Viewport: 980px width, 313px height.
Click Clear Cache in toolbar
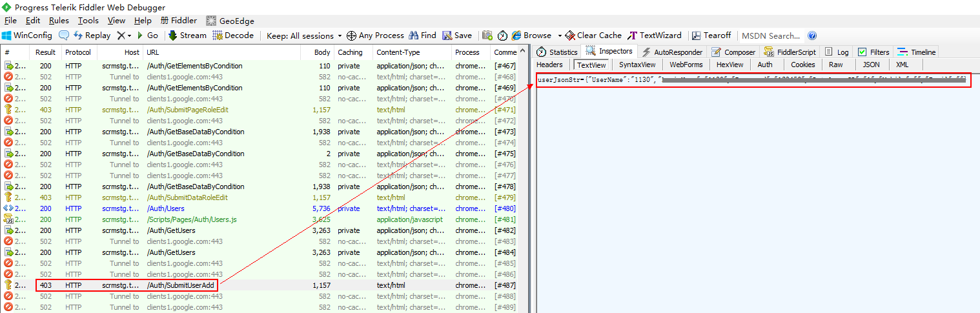[x=593, y=35]
